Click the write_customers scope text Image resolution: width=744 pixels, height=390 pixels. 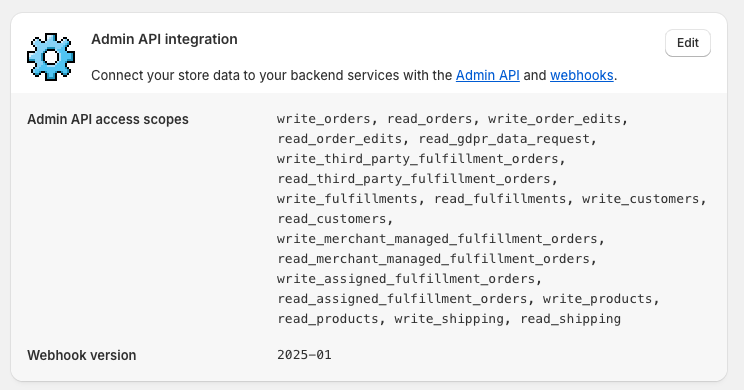(x=641, y=198)
